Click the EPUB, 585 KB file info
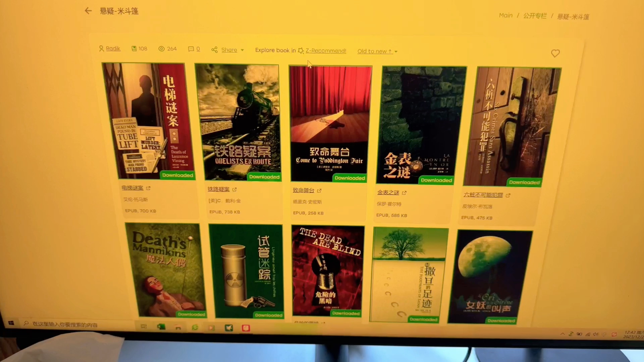The image size is (644, 362). click(x=392, y=216)
